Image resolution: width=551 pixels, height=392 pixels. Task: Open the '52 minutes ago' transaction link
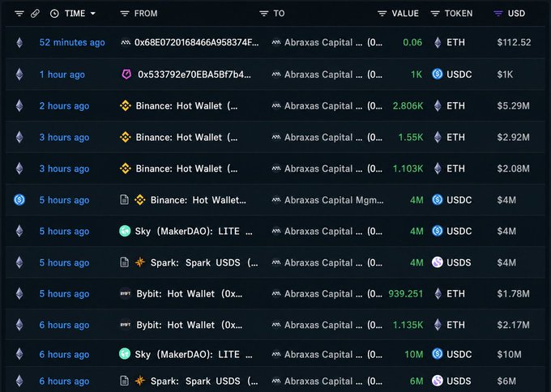click(x=72, y=42)
